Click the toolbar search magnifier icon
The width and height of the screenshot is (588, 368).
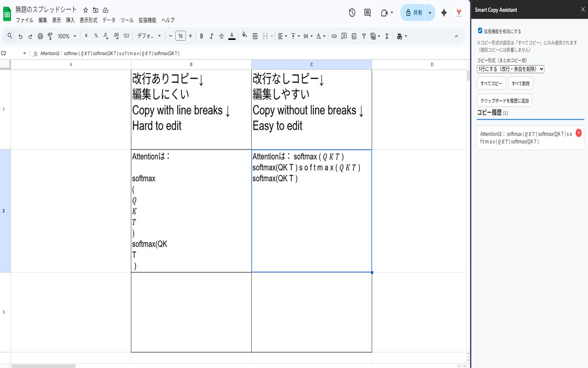point(10,36)
